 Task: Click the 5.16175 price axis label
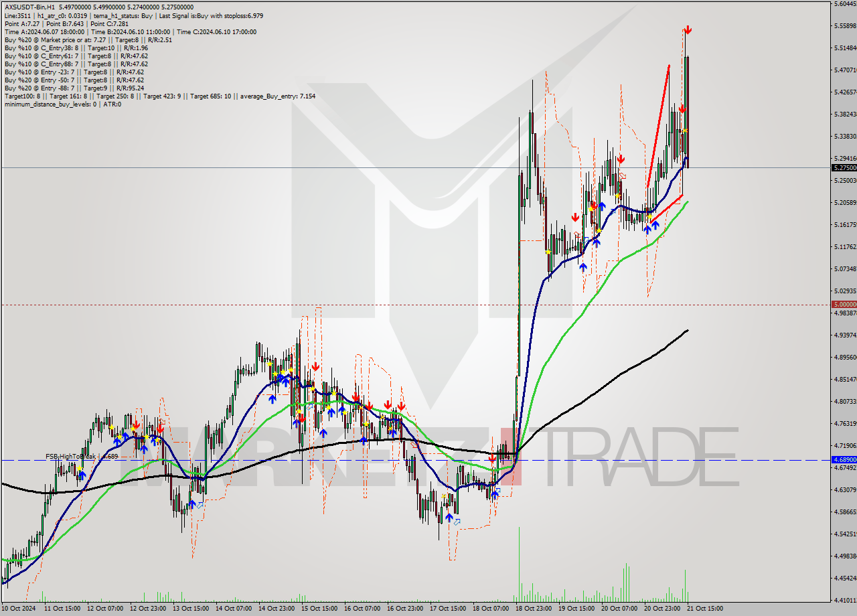[844, 224]
